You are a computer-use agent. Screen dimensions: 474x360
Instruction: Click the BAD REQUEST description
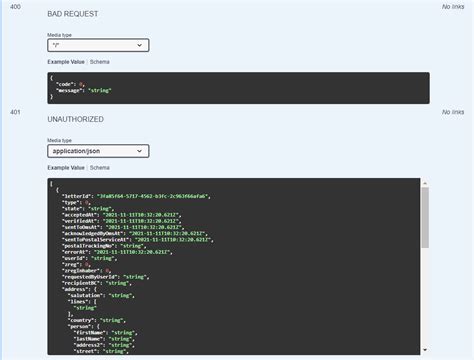[73, 14]
